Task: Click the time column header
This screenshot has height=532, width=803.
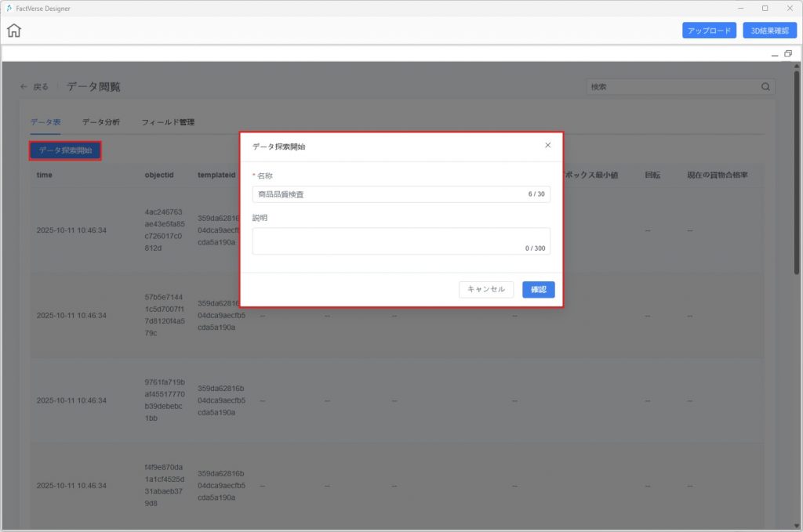Action: click(45, 175)
